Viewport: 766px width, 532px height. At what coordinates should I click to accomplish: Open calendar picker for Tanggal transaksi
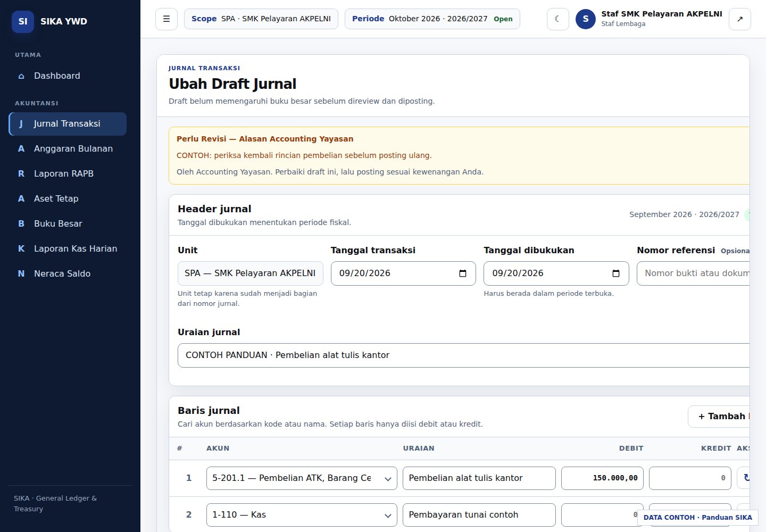(463, 273)
